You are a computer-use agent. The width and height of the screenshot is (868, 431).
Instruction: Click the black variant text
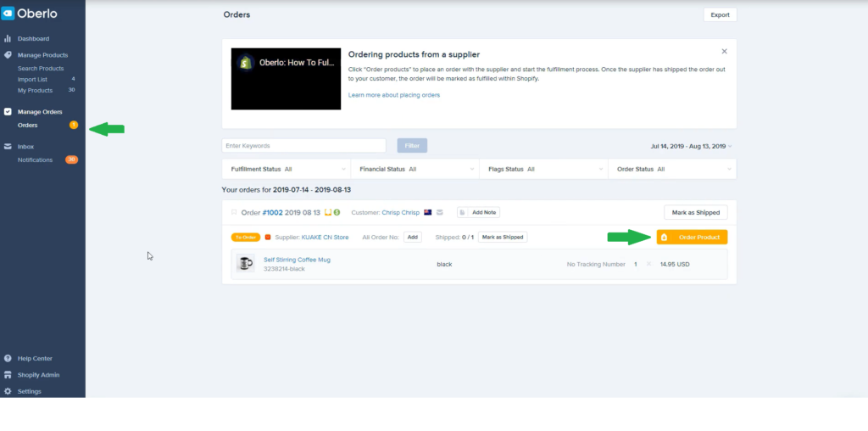[444, 264]
